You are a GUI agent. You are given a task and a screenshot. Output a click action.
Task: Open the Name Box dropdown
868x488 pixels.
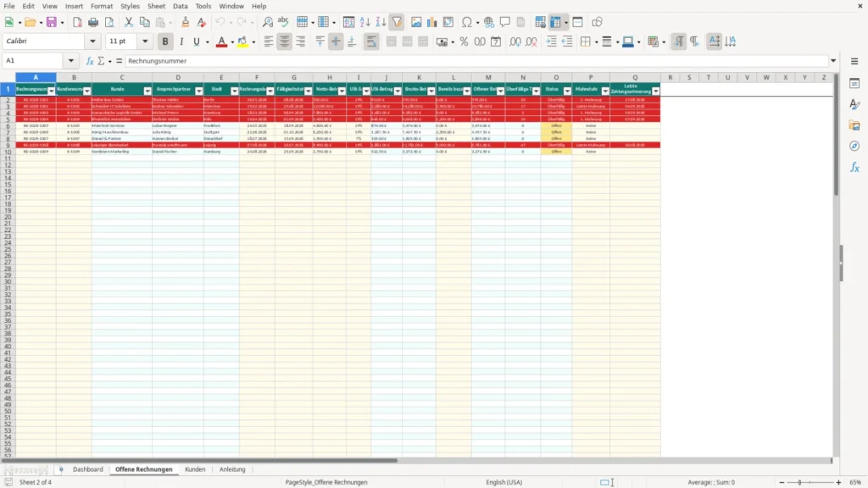click(x=71, y=61)
